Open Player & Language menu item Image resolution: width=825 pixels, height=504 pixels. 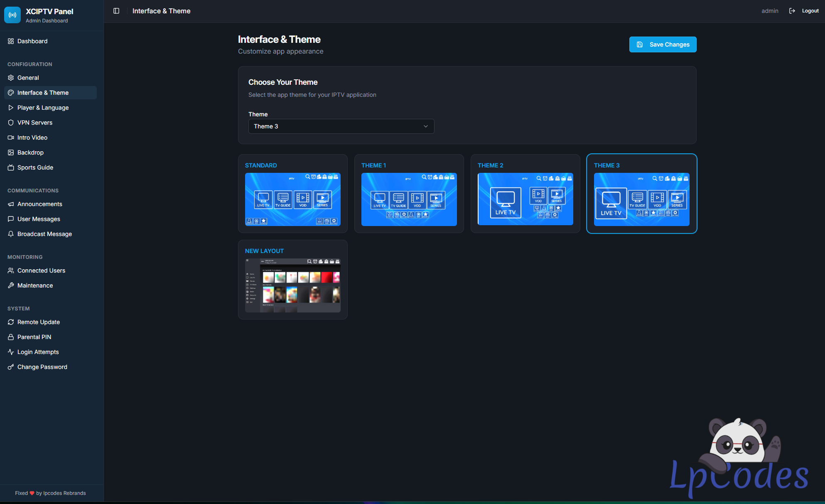[43, 108]
